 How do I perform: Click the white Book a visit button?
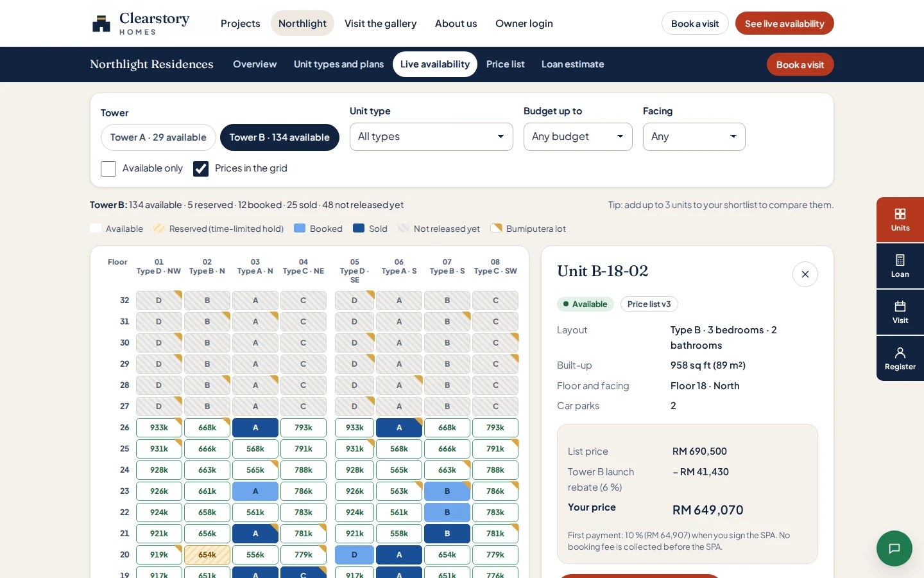tap(695, 23)
